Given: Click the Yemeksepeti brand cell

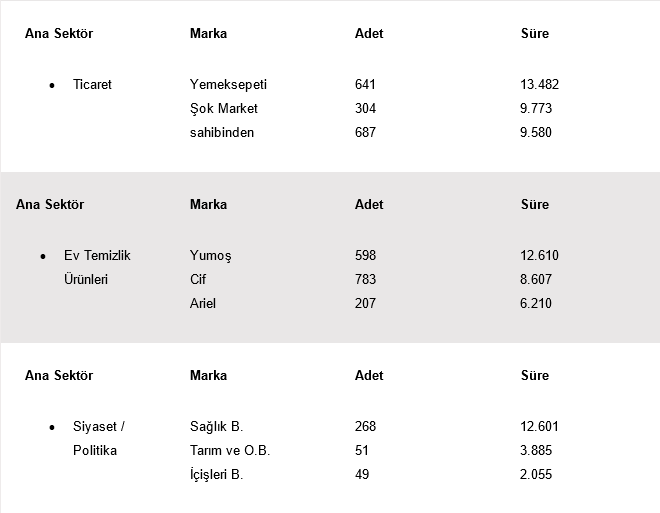Looking at the screenshot, I should click(x=228, y=85).
